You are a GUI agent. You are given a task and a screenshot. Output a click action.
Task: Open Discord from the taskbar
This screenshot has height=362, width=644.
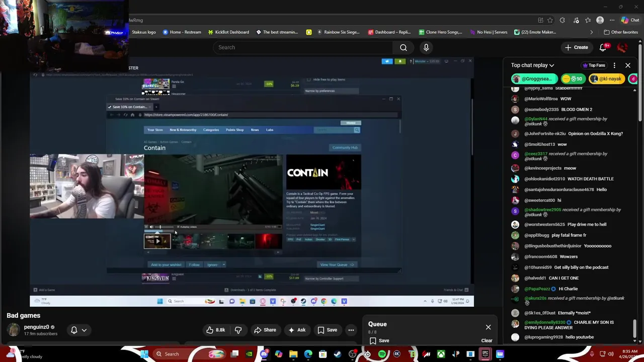[264, 354]
